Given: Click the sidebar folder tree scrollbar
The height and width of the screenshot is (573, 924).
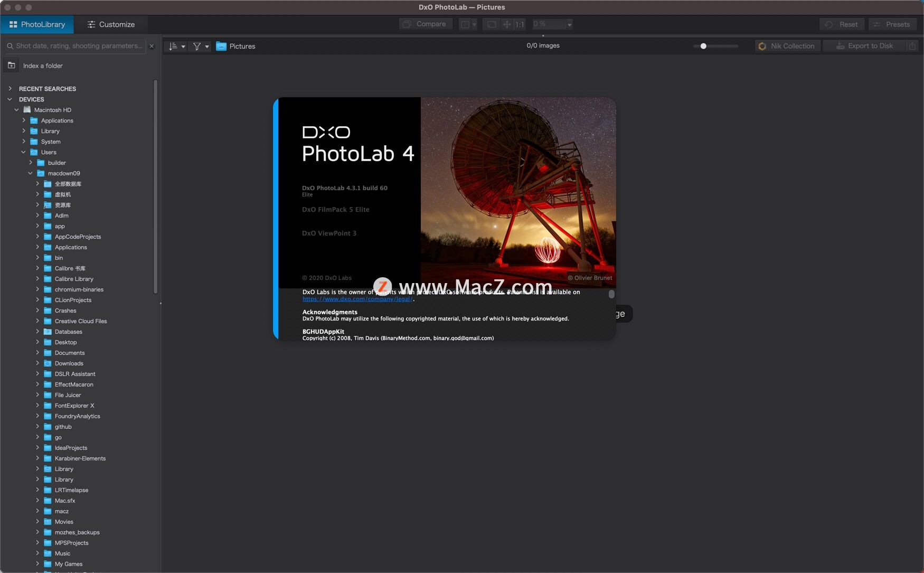Looking at the screenshot, I should [x=155, y=186].
